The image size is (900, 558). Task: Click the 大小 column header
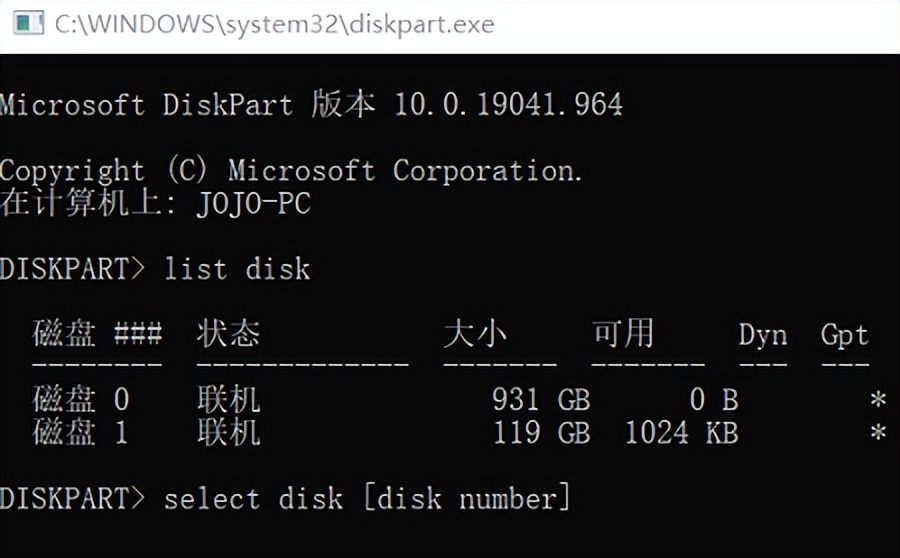pyautogui.click(x=475, y=334)
